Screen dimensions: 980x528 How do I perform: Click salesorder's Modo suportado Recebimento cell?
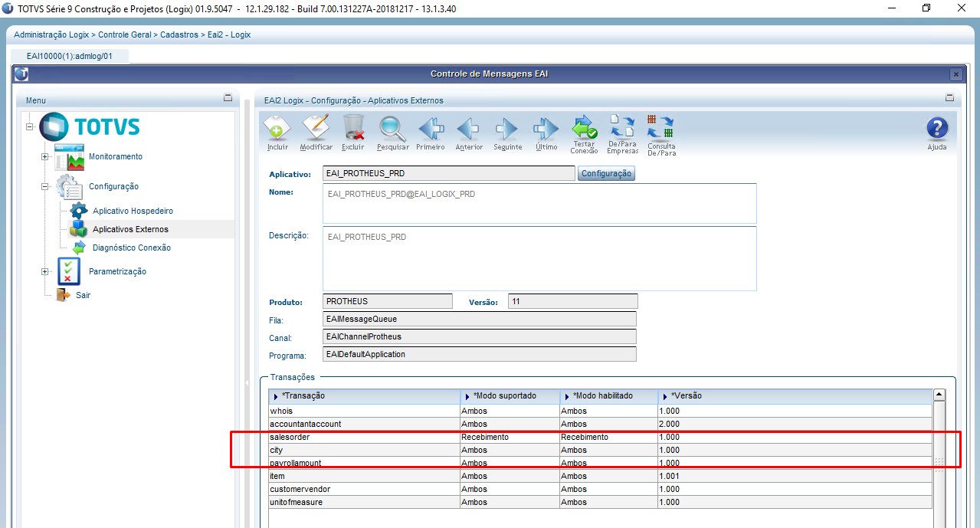tap(510, 437)
